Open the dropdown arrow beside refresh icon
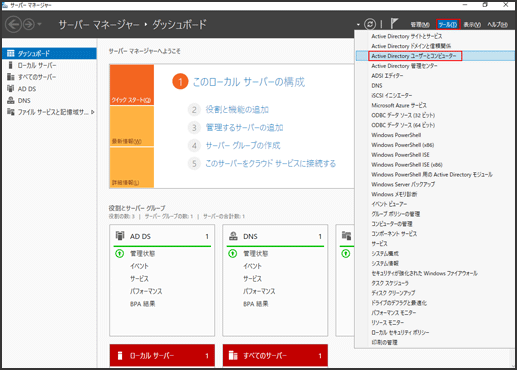 tap(358, 25)
